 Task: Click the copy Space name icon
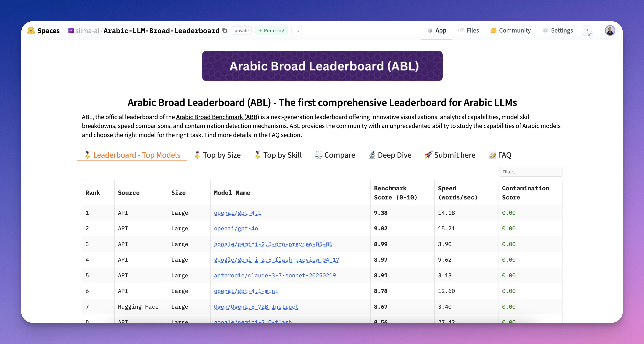tap(225, 30)
